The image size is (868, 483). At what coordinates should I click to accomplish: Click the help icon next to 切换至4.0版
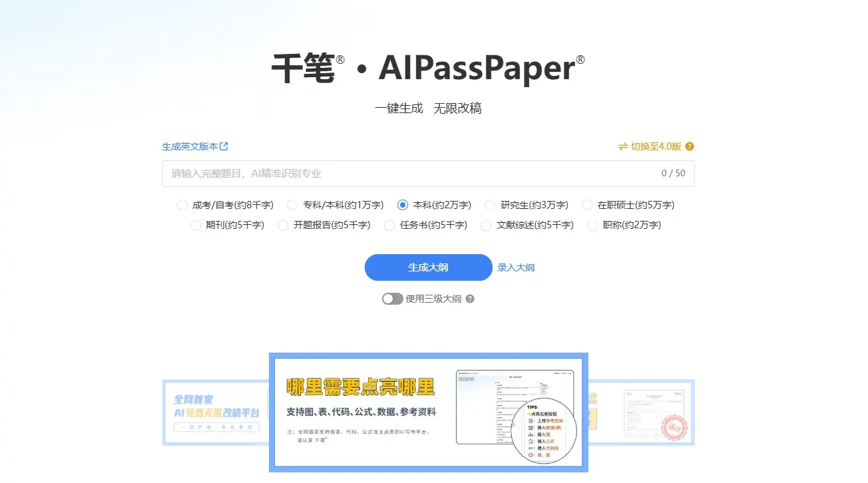[x=690, y=146]
